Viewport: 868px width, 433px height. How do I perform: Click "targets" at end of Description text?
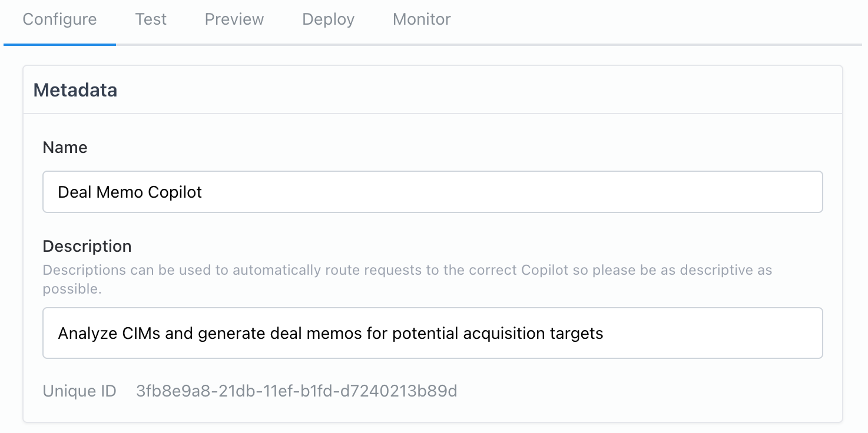[576, 334]
